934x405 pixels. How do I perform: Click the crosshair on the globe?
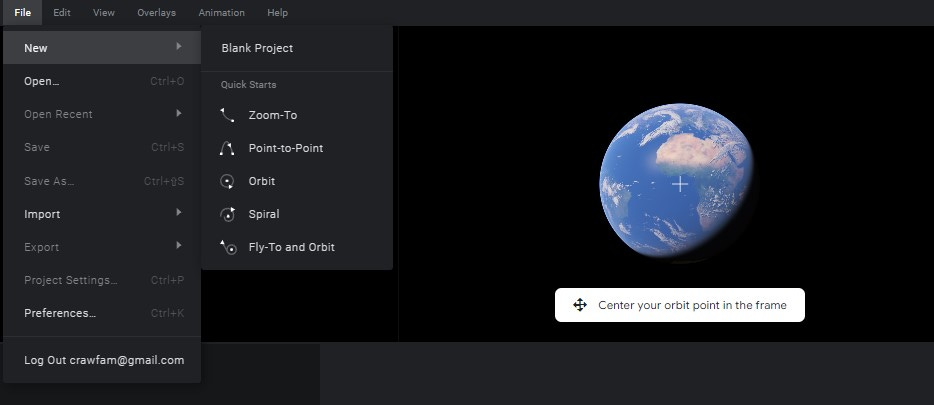(x=680, y=184)
